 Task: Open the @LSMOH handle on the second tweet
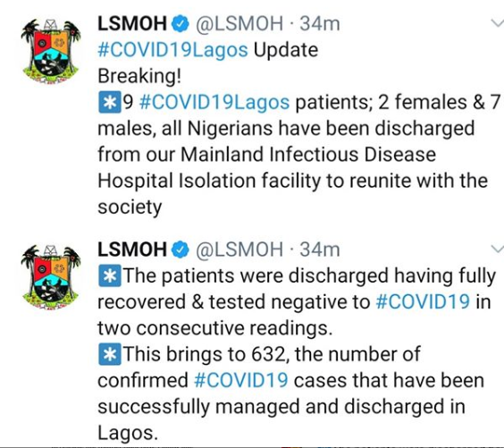click(239, 249)
